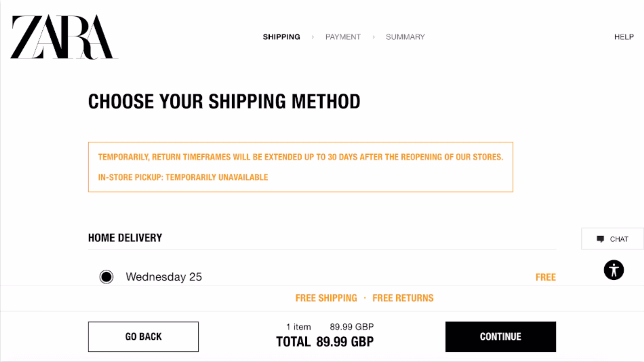The image size is (644, 362).
Task: Click the TOTAL 89.99 GBP order summary
Action: (x=325, y=342)
